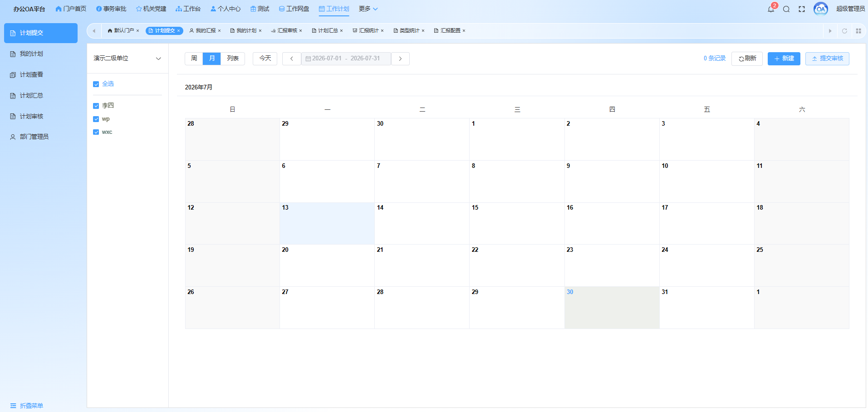Click the search magnifier icon

pos(786,9)
